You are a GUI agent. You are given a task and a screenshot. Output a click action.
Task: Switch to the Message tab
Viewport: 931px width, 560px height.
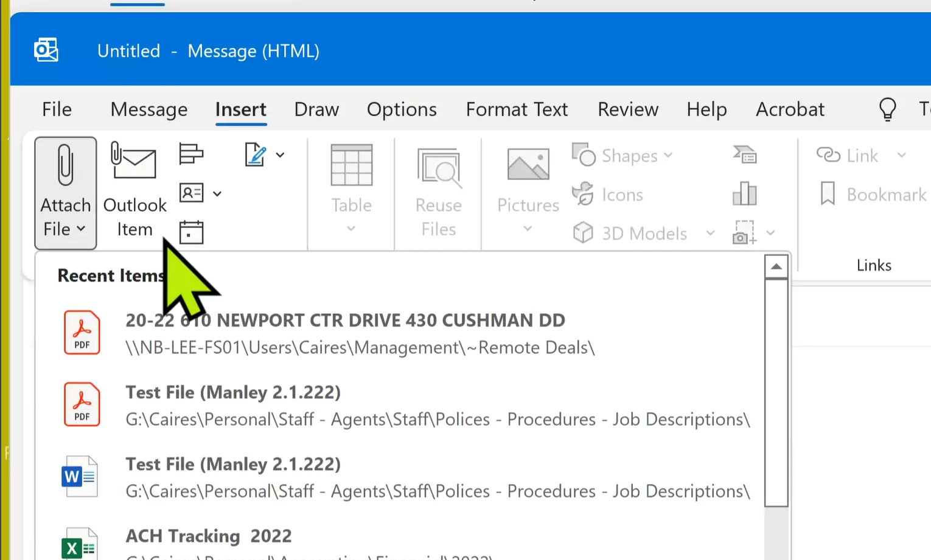click(x=149, y=109)
